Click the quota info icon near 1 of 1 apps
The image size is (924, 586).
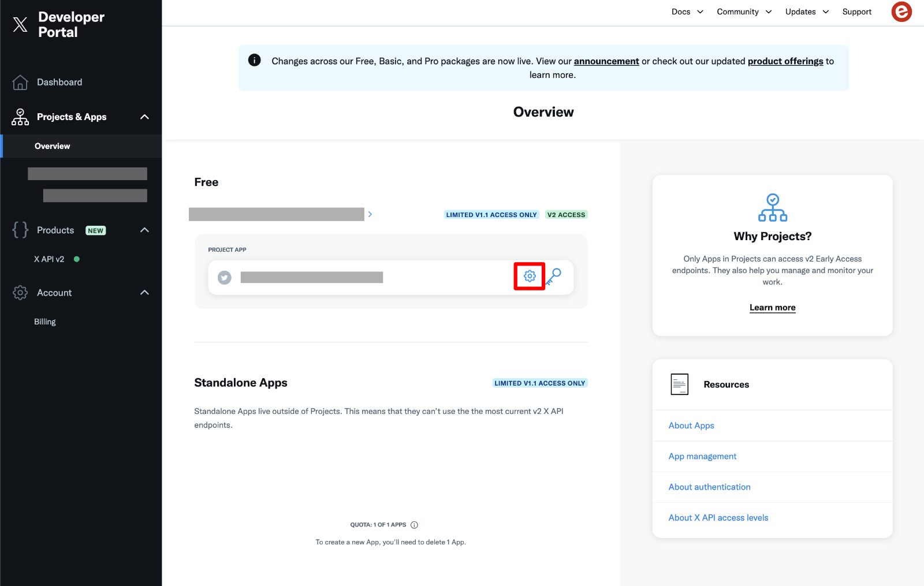point(414,525)
